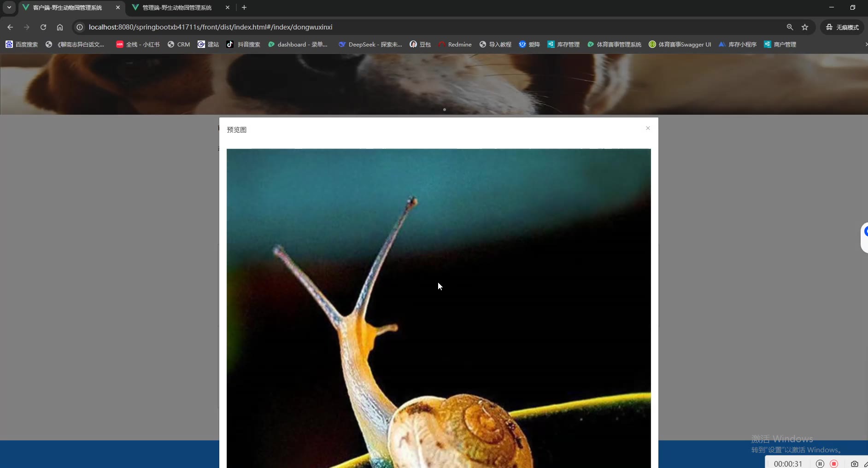The width and height of the screenshot is (868, 468).
Task: Take a screenshot with the camera icon
Action: coord(855,464)
